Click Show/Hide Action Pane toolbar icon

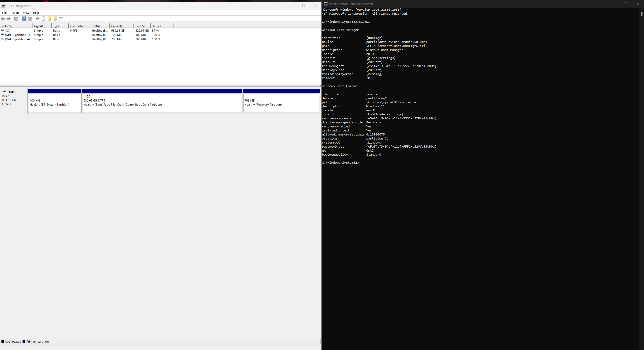click(x=30, y=19)
